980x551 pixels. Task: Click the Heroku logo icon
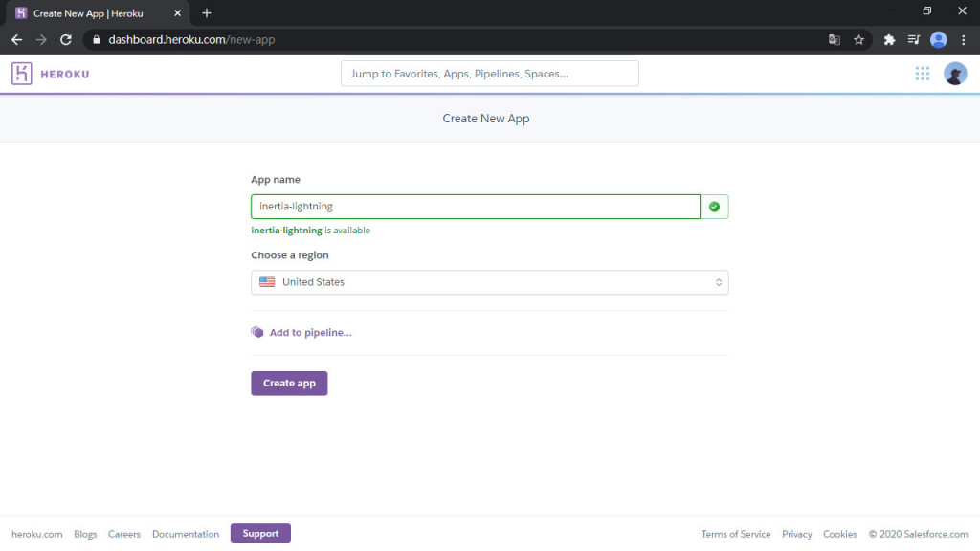pyautogui.click(x=21, y=74)
